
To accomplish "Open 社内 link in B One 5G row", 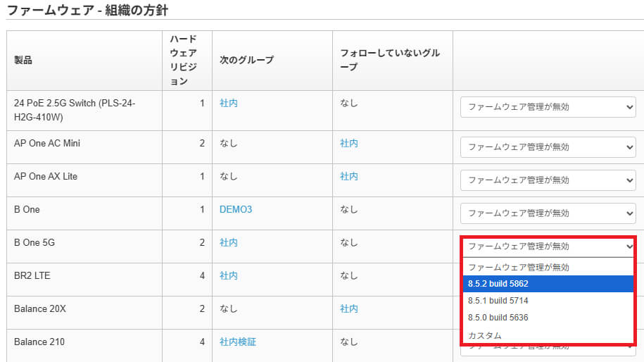I will tap(228, 242).
